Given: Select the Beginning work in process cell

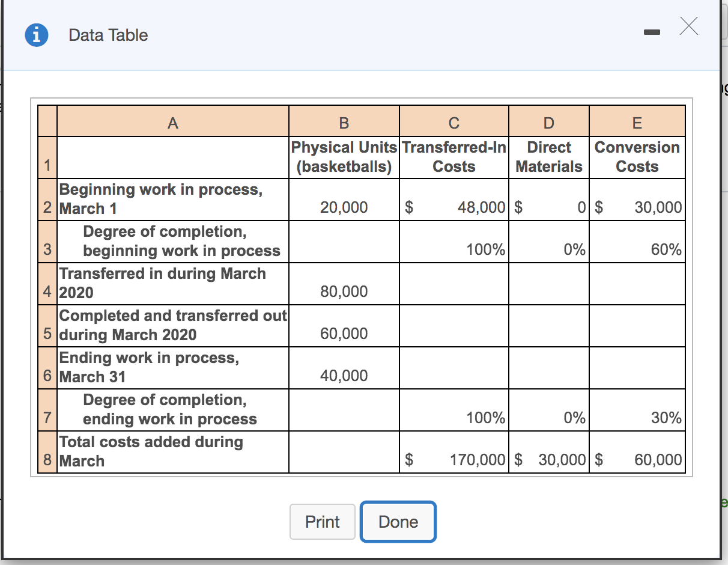Looking at the screenshot, I should tap(138, 198).
